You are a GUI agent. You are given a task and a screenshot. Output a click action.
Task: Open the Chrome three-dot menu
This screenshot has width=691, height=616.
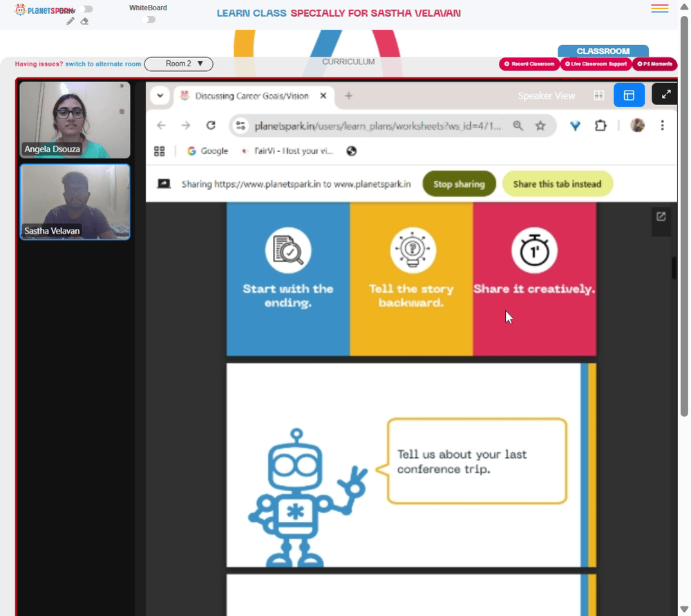(662, 126)
